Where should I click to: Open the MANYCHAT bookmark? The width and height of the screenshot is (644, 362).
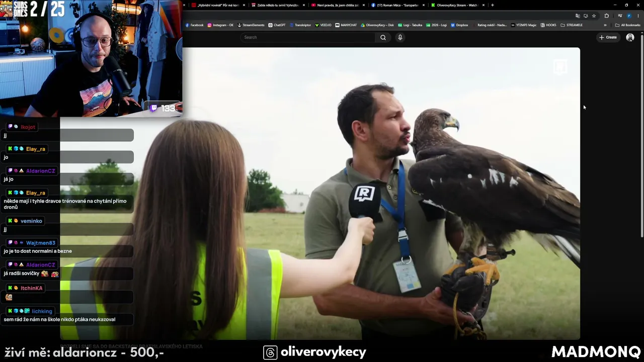point(346,25)
